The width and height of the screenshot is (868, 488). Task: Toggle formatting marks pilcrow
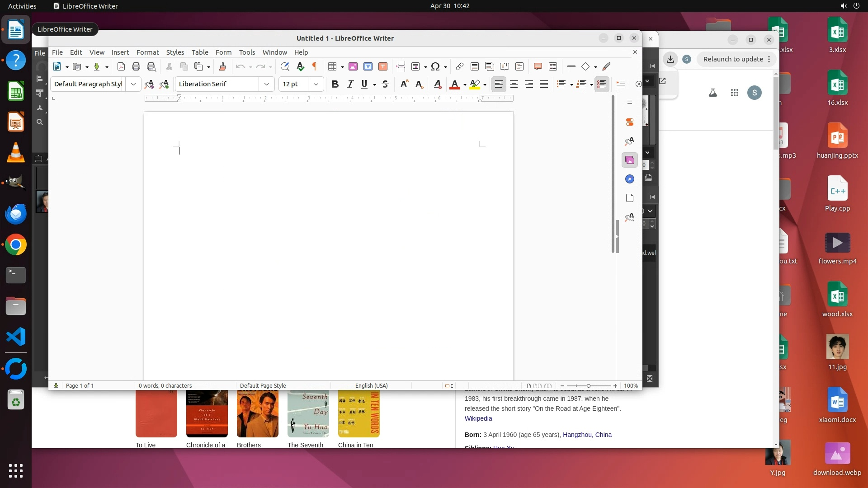pos(315,67)
